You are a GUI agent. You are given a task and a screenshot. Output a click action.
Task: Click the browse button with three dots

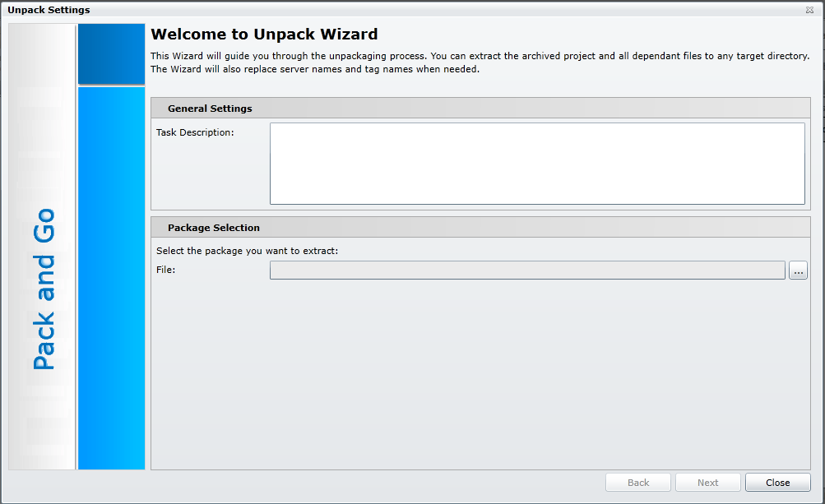click(798, 270)
